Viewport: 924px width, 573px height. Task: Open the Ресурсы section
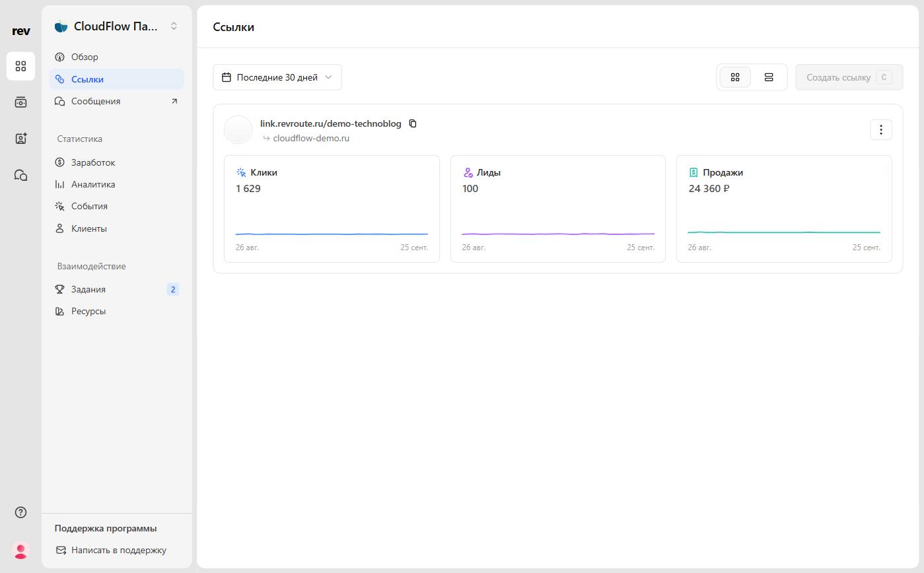point(117,311)
